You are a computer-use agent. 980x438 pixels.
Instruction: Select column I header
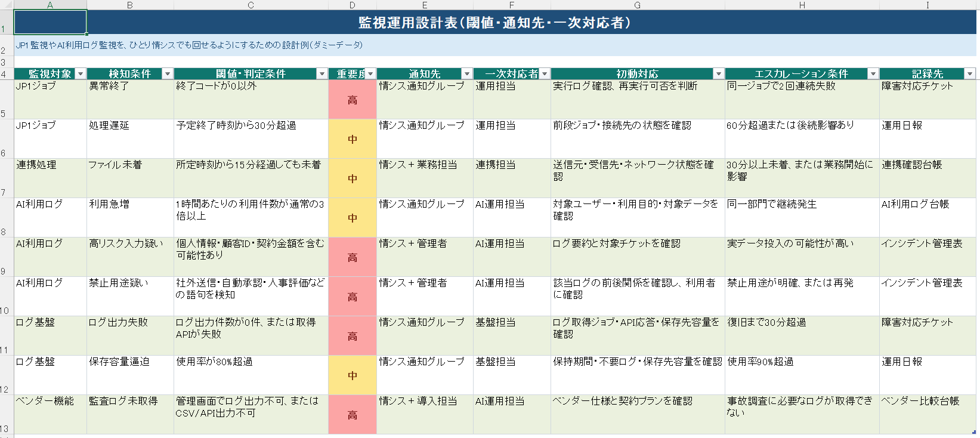[928, 5]
